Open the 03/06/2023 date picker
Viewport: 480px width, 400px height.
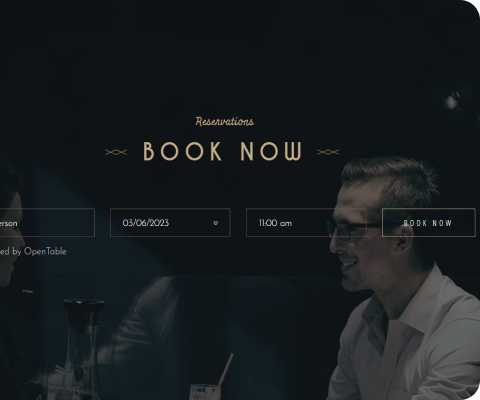coord(170,223)
